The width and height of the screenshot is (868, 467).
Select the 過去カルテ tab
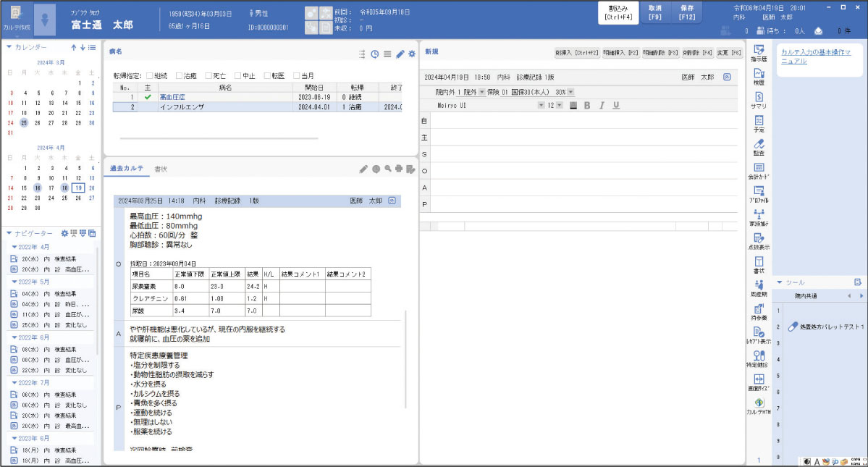pyautogui.click(x=126, y=169)
